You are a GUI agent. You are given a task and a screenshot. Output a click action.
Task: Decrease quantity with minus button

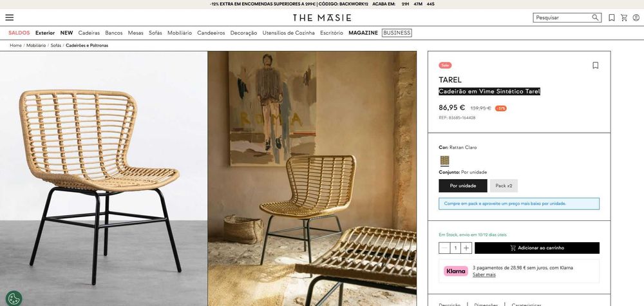point(444,247)
